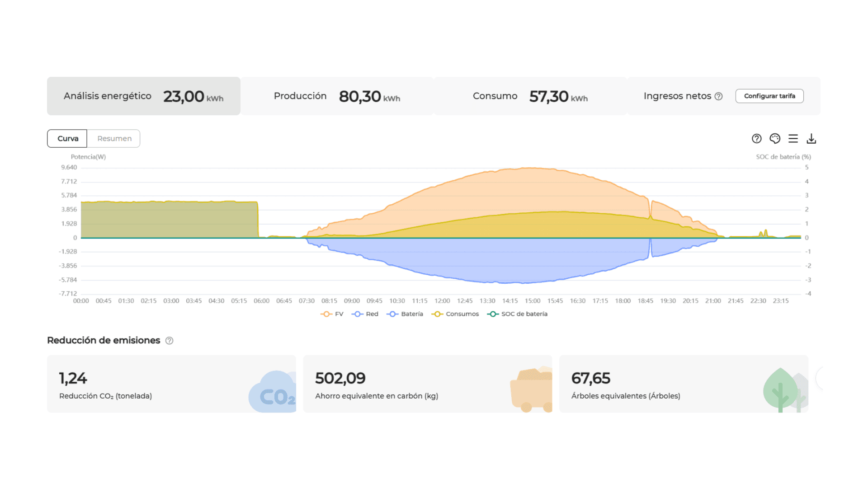Select the CO₂ cloud icon
This screenshot has height=488, width=868.
pyautogui.click(x=273, y=392)
